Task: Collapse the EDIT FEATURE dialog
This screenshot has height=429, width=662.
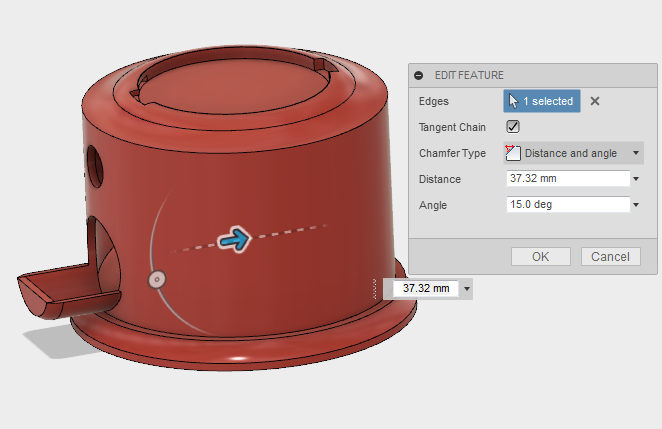Action: pos(418,76)
